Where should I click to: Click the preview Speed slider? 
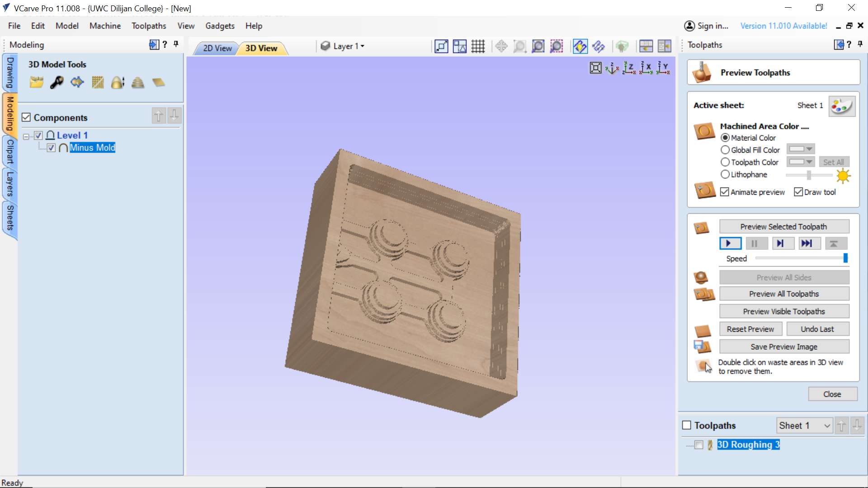coord(800,258)
